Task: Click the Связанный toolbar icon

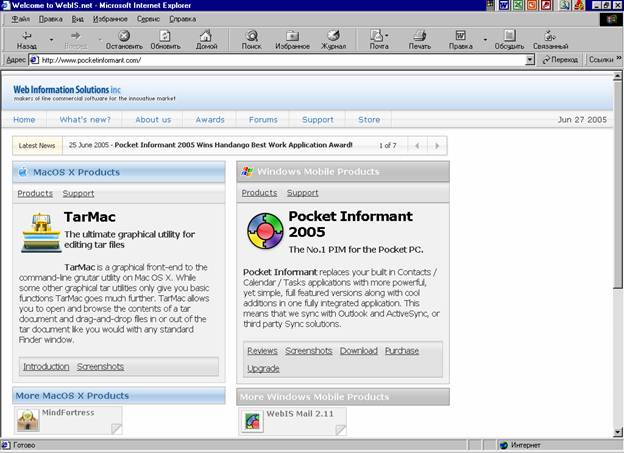Action: pyautogui.click(x=550, y=40)
